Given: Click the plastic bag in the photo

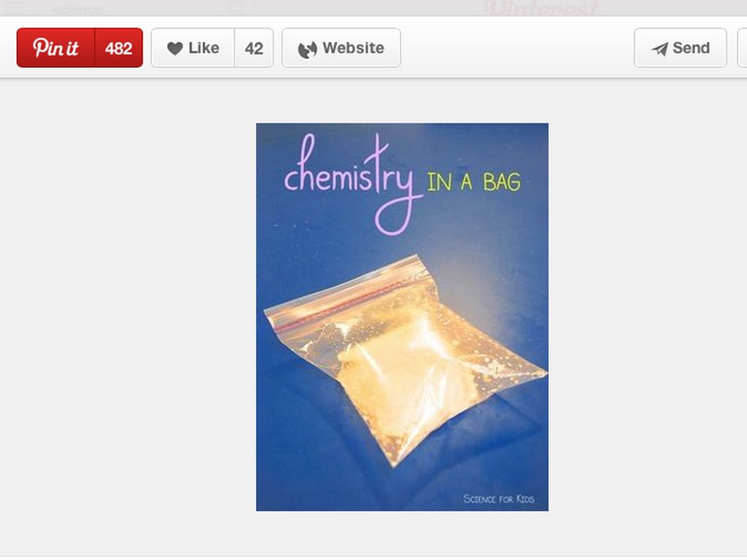Looking at the screenshot, I should (405, 359).
